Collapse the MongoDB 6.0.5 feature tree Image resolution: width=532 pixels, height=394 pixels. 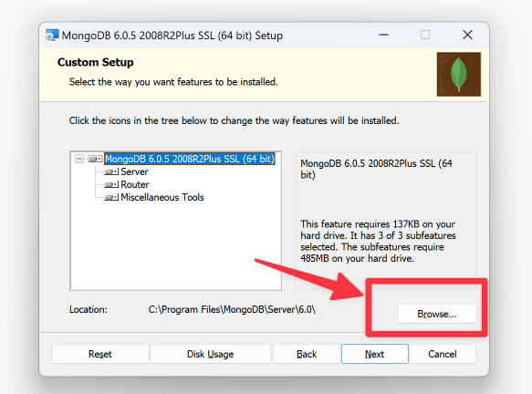point(79,159)
